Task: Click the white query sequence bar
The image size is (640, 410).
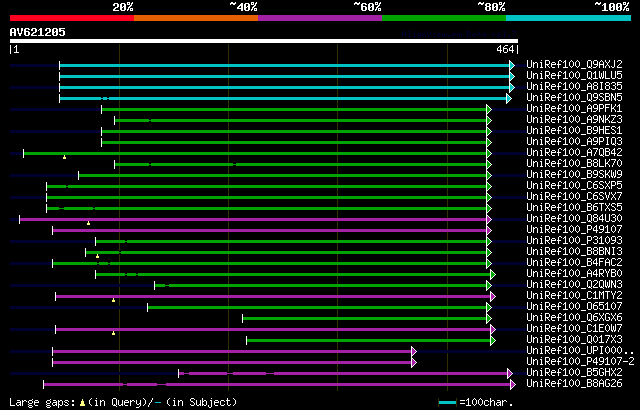Action: click(264, 41)
